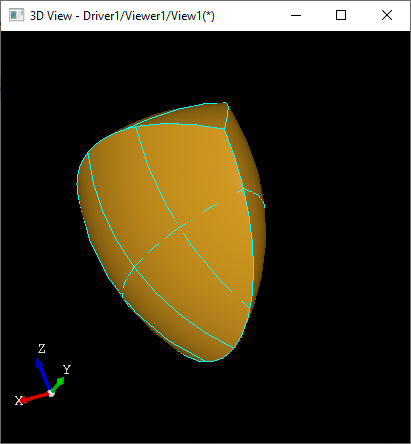
Task: Click the window icon in the title bar
Action: (x=16, y=15)
